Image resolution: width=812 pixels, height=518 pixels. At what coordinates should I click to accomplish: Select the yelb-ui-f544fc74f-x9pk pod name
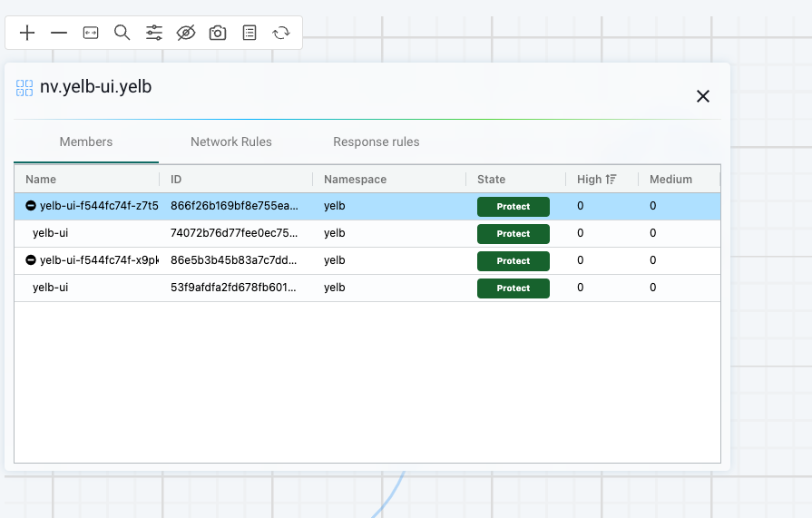(x=99, y=260)
